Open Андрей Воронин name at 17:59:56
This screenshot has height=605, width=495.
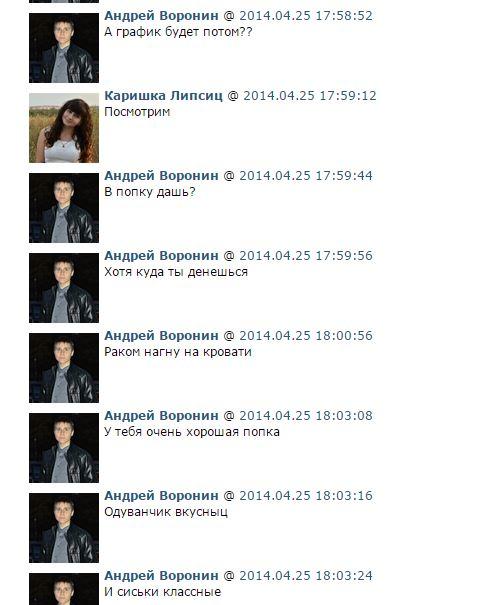coord(161,255)
